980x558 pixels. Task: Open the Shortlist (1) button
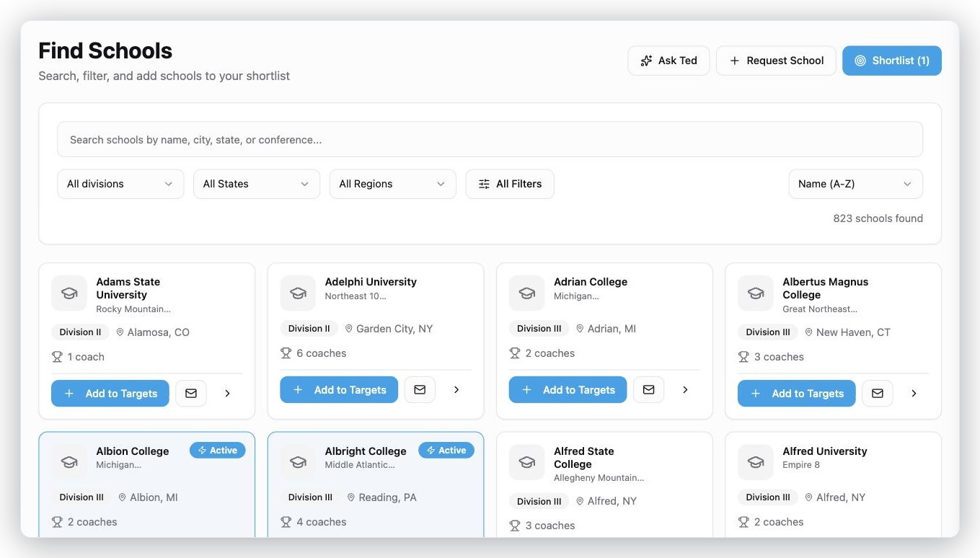click(x=891, y=61)
